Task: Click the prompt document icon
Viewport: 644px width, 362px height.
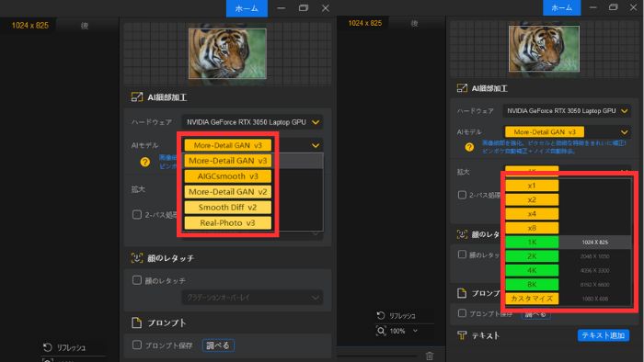Action: [136, 322]
